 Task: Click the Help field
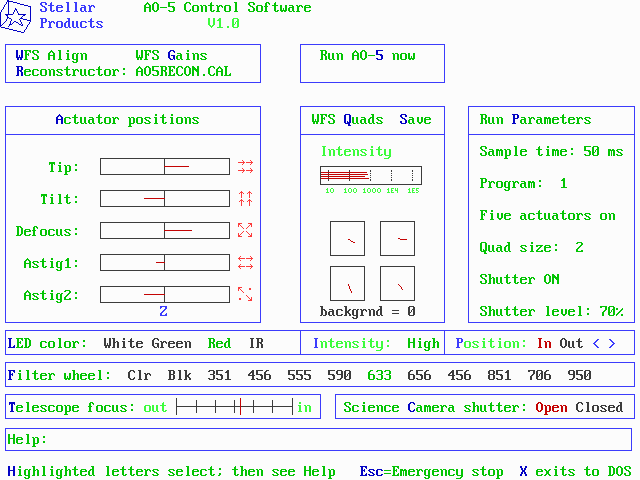pyautogui.click(x=318, y=440)
